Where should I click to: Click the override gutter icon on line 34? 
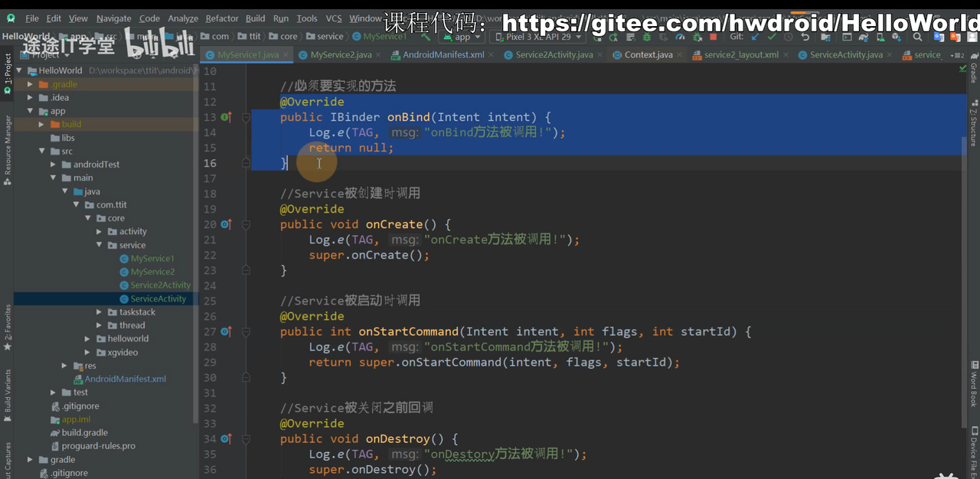(226, 438)
